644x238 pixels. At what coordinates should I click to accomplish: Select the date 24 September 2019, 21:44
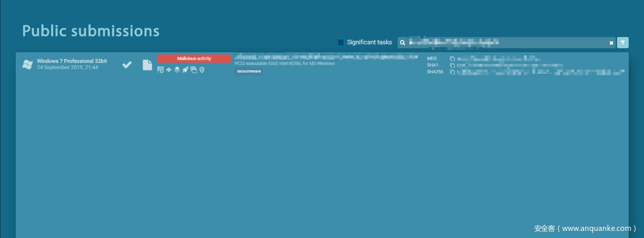(x=68, y=67)
